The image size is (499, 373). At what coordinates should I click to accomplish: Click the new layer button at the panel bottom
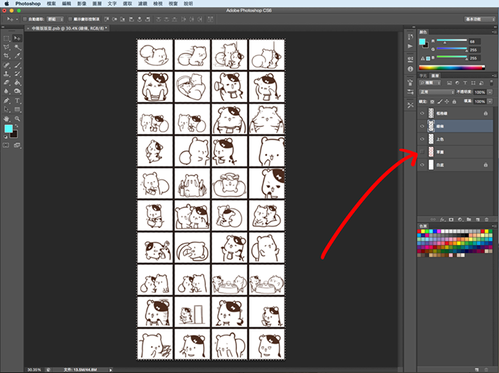478,219
